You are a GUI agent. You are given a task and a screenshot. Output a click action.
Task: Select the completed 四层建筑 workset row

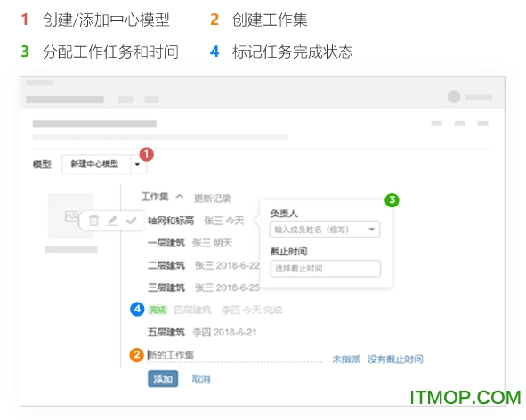tap(214, 310)
